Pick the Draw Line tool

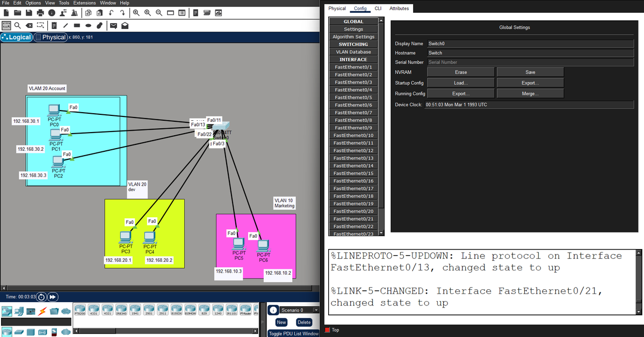pyautogui.click(x=66, y=25)
